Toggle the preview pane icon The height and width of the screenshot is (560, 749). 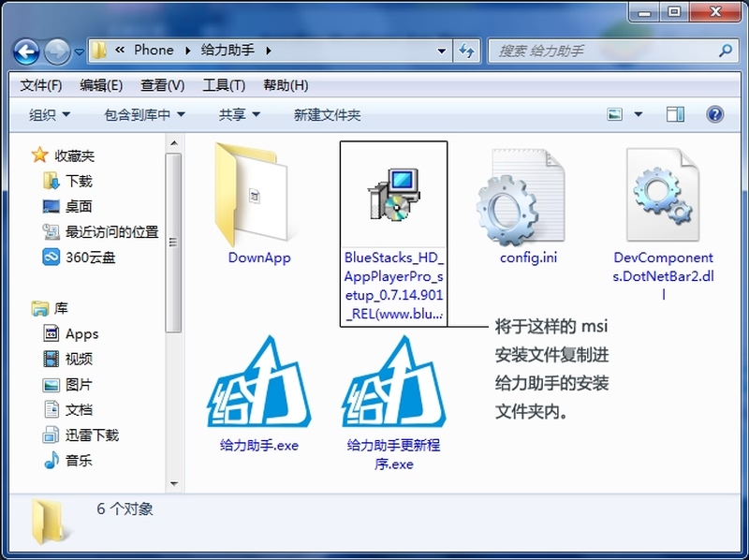(x=675, y=114)
